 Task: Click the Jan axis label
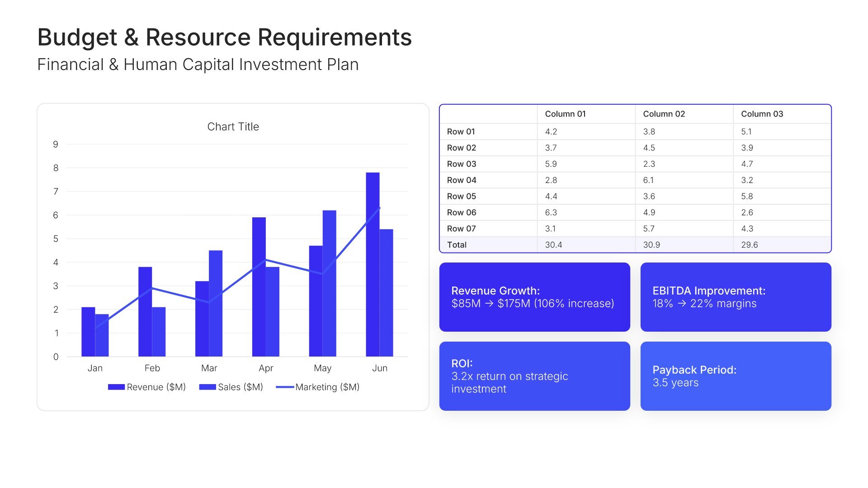point(95,368)
